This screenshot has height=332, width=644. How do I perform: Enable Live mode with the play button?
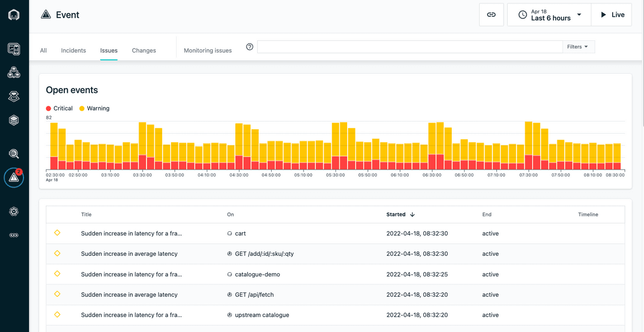pos(612,15)
